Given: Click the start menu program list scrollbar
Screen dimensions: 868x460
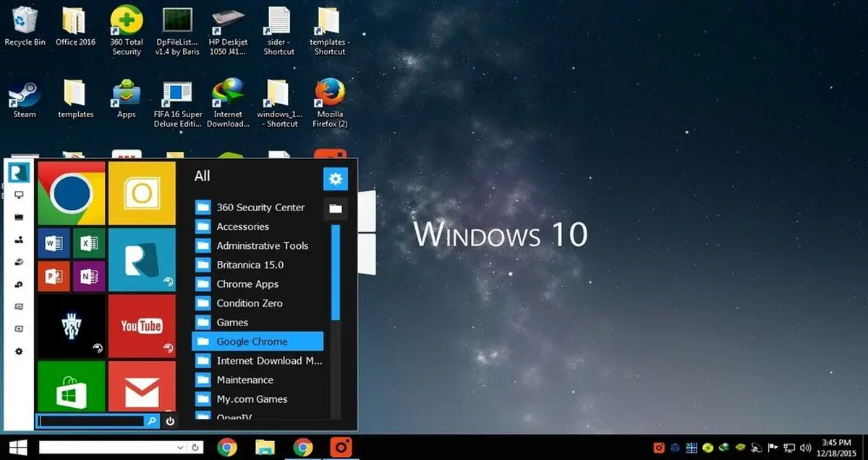Looking at the screenshot, I should (x=336, y=272).
